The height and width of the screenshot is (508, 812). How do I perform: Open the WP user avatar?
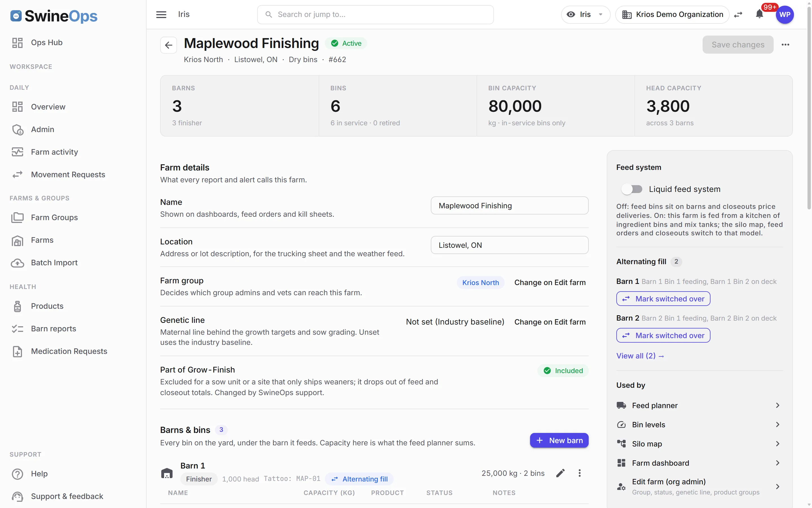[x=784, y=14]
